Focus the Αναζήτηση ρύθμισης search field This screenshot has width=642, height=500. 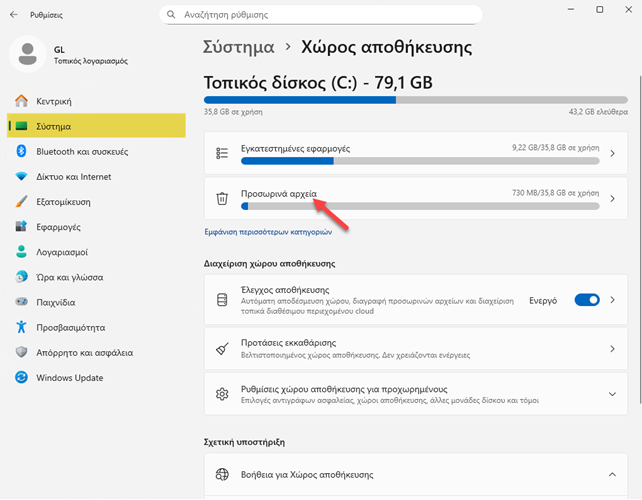321,15
